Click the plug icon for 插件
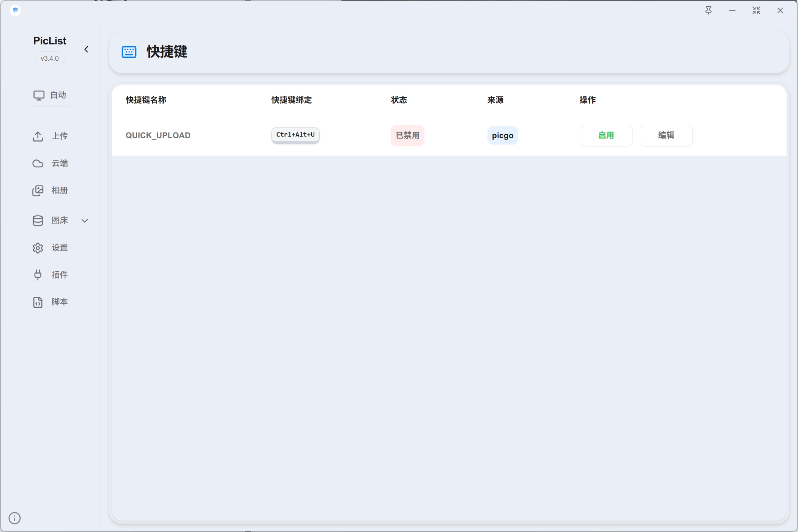 [x=38, y=275]
